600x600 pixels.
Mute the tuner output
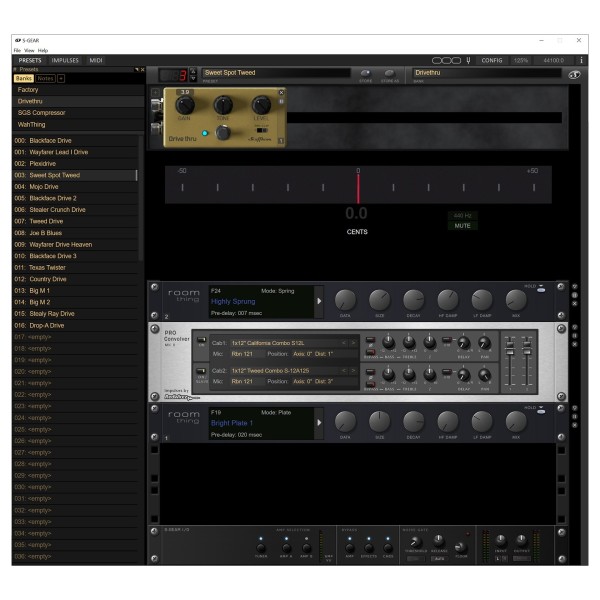pyautogui.click(x=462, y=226)
